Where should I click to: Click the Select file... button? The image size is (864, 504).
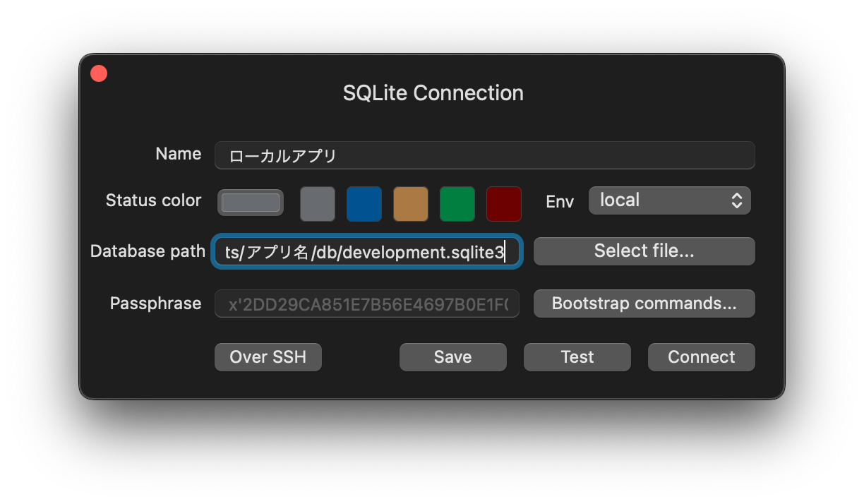click(x=643, y=251)
